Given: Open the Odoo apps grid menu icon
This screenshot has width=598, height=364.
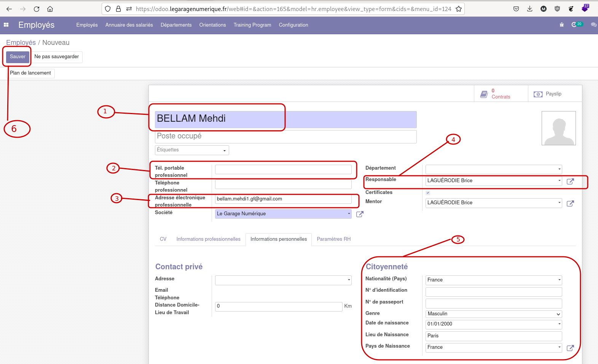Looking at the screenshot, I should [x=6, y=25].
